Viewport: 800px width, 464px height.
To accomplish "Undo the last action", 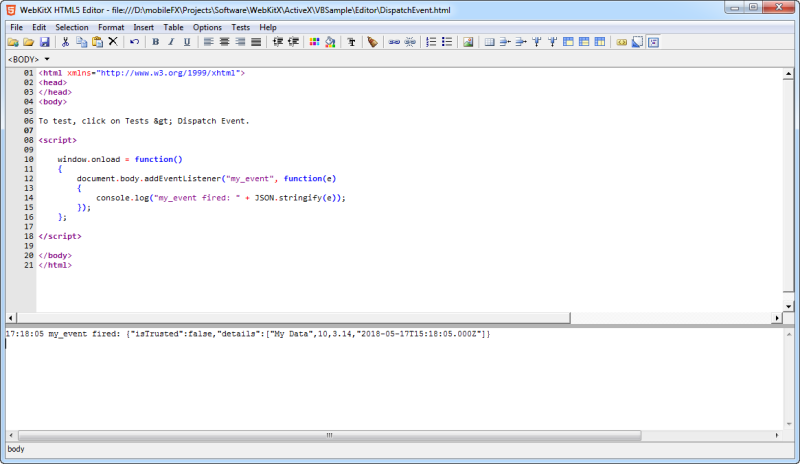I will [134, 42].
